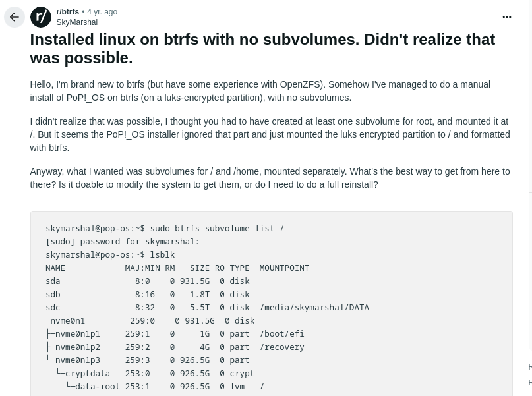Click the nvme0n1p2 /recovery row

click(x=175, y=347)
